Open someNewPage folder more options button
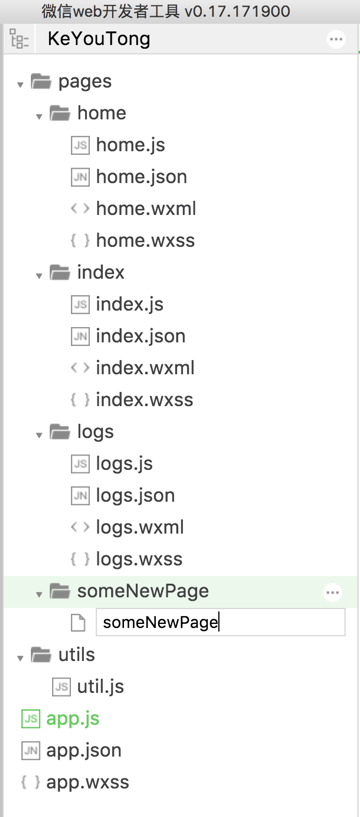Image resolution: width=360 pixels, height=817 pixels. tap(332, 592)
